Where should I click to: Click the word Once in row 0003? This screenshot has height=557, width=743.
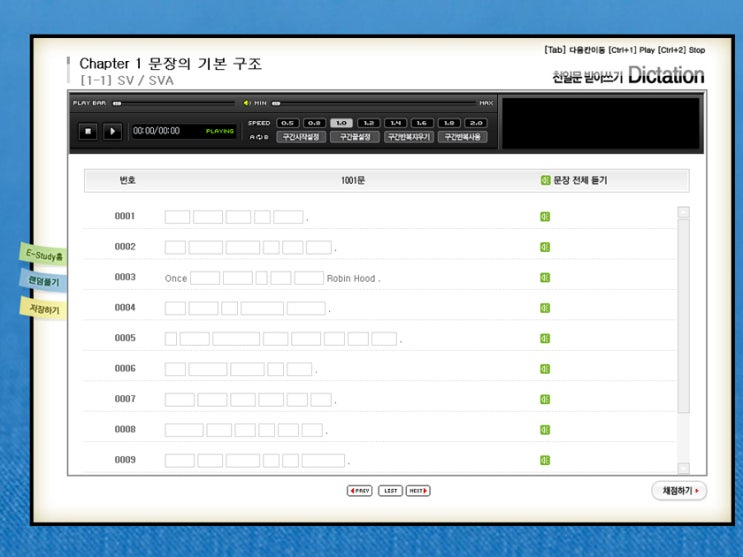pos(176,279)
